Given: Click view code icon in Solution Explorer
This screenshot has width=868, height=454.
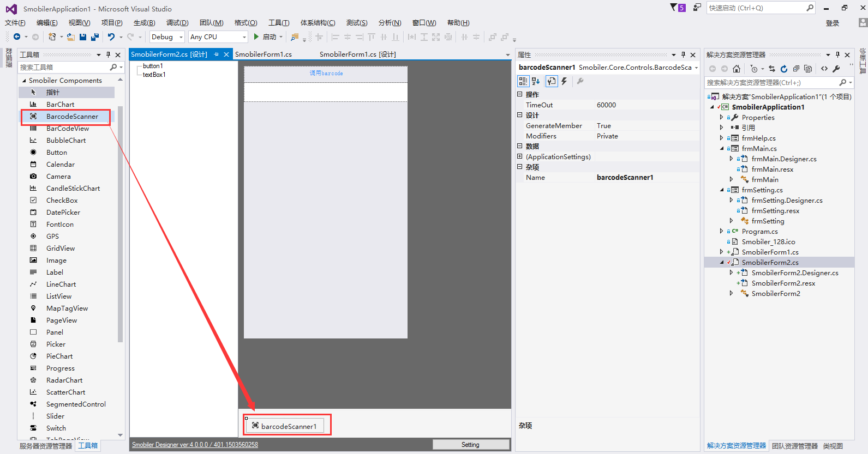Looking at the screenshot, I should pyautogui.click(x=824, y=69).
